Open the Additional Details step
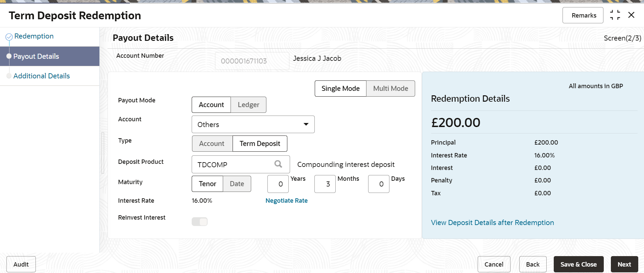 tap(42, 76)
